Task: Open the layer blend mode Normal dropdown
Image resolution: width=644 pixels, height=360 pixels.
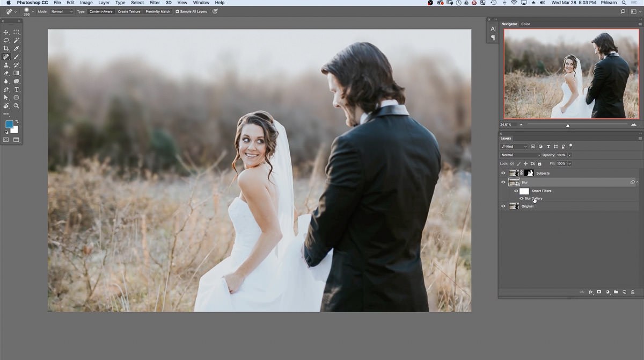Action: point(520,155)
